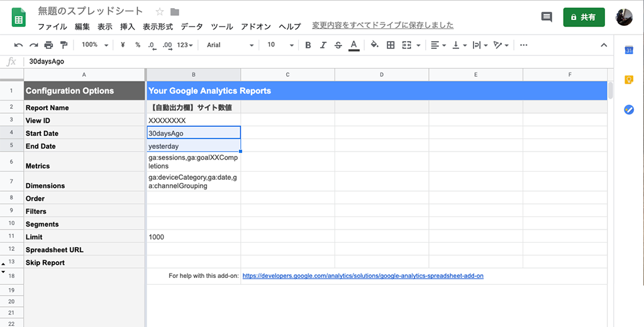Click the redo icon

(34, 45)
